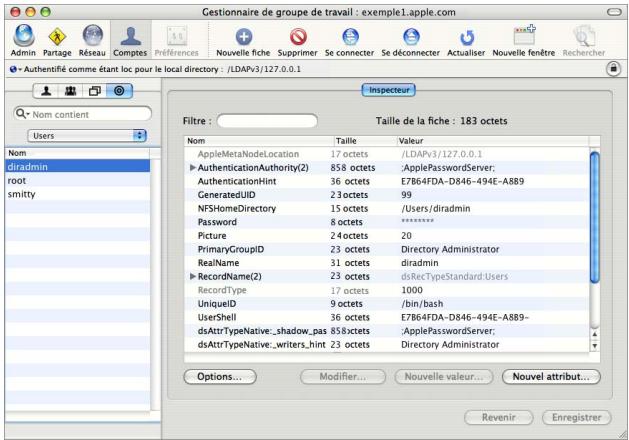The image size is (629, 440).
Task: Click the /bin/bash value
Action: pyautogui.click(x=422, y=304)
